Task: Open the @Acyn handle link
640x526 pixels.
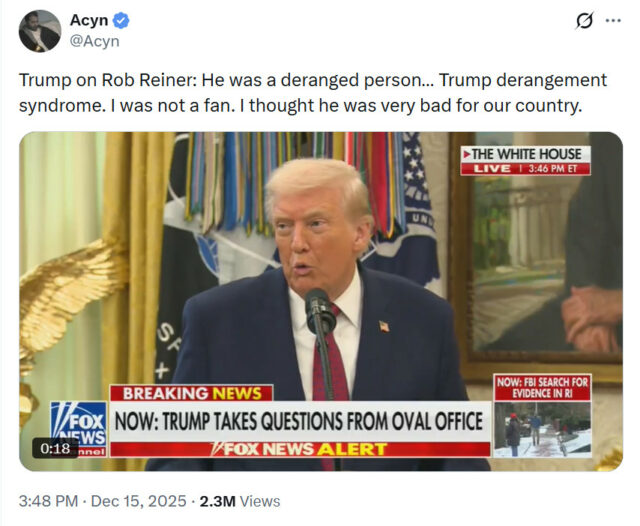Action: click(x=94, y=41)
